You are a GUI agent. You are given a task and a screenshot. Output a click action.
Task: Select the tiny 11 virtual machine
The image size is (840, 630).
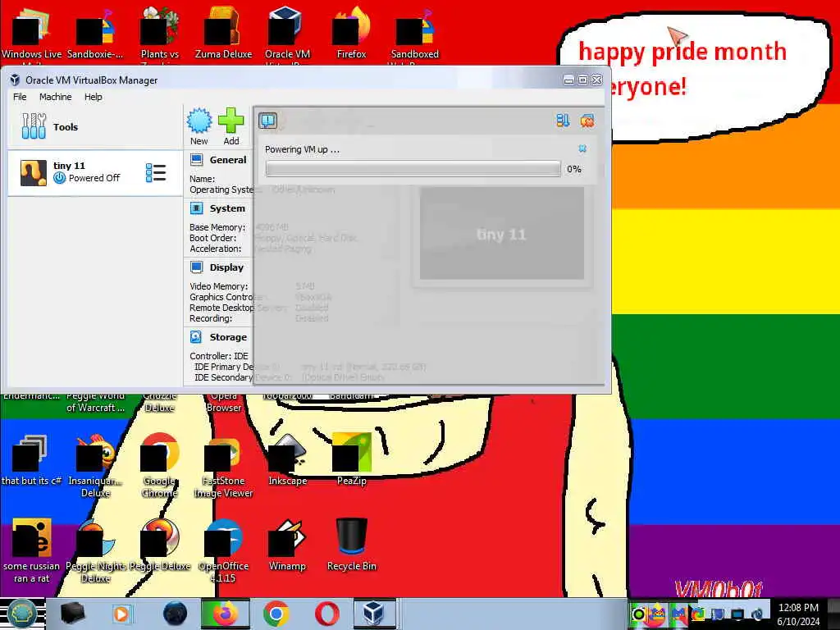(95, 172)
